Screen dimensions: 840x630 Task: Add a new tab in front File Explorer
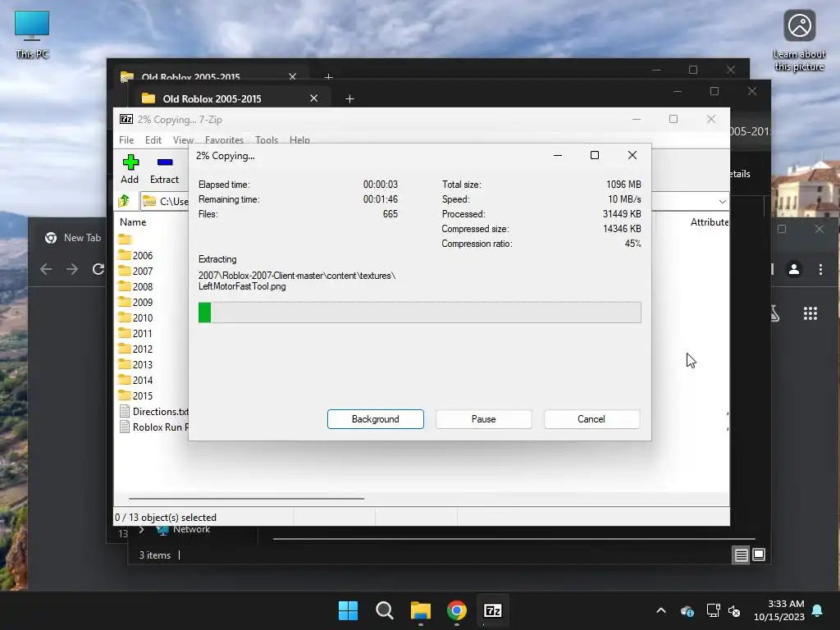(349, 98)
